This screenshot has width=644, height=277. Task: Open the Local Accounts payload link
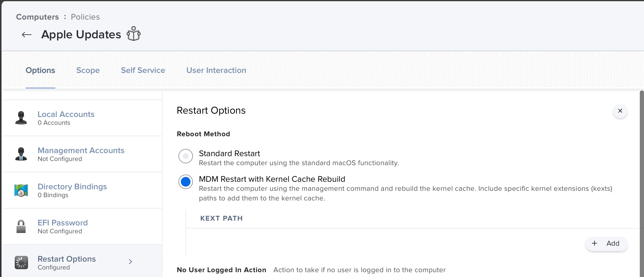click(x=66, y=114)
